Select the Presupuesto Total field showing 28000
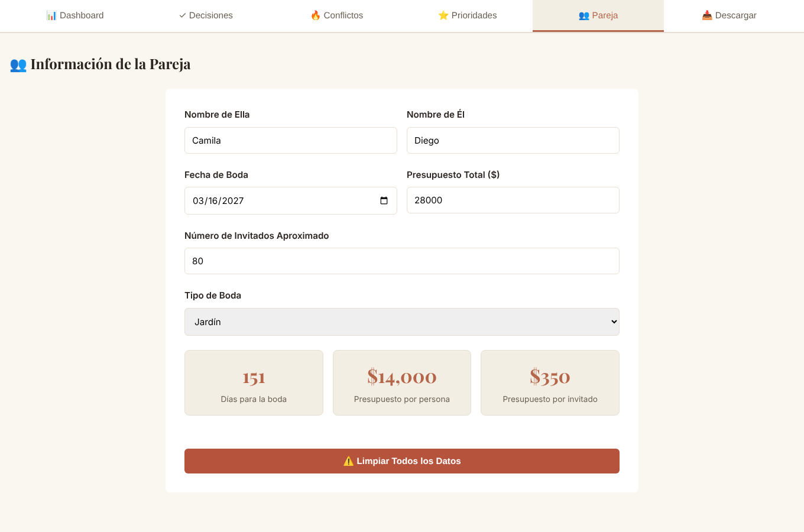 [513, 200]
